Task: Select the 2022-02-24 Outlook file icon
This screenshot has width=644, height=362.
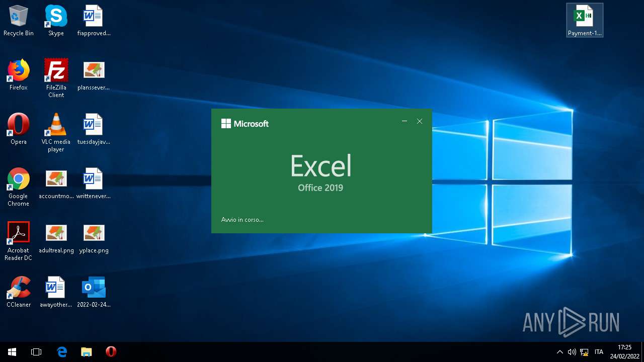Action: tap(94, 292)
